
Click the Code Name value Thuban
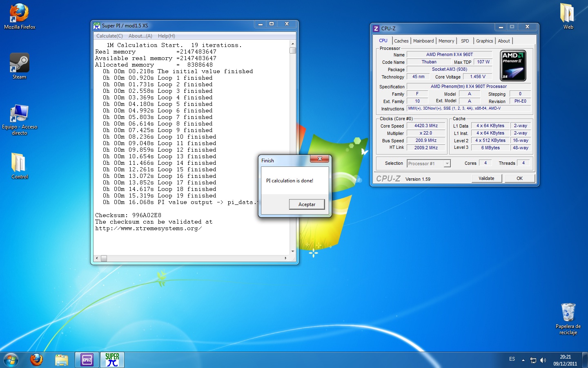coord(429,62)
